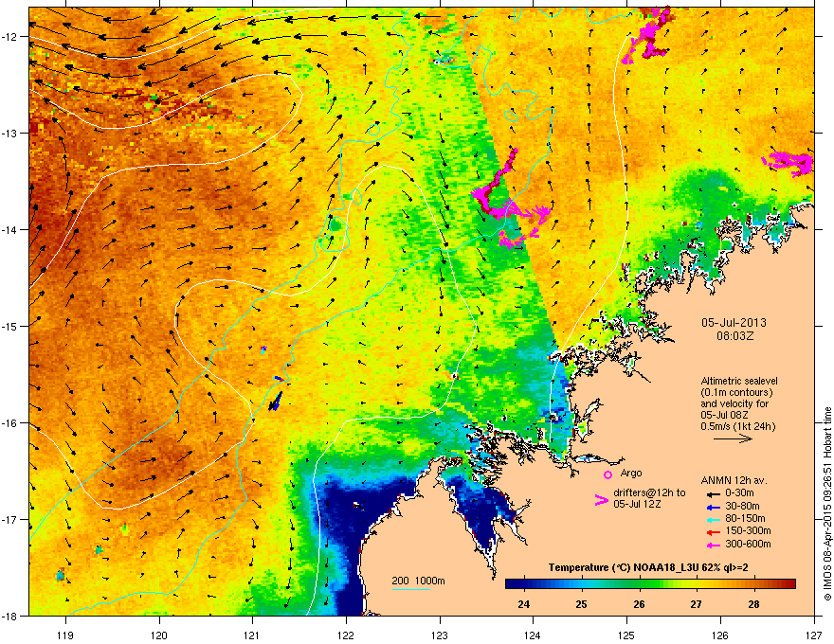Click the colorbar value 27
Image resolution: width=834 pixels, height=644 pixels.
696,604
